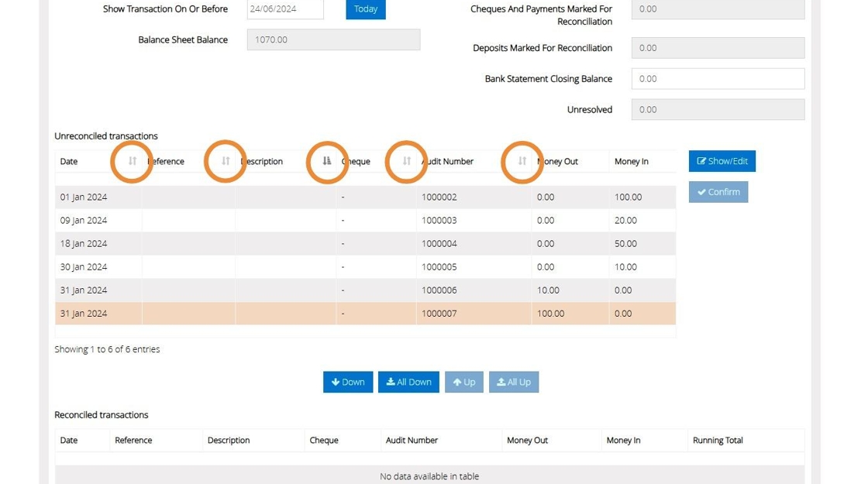868x484 pixels.
Task: Edit the Bank Statement Closing Balance field
Action: (x=718, y=78)
